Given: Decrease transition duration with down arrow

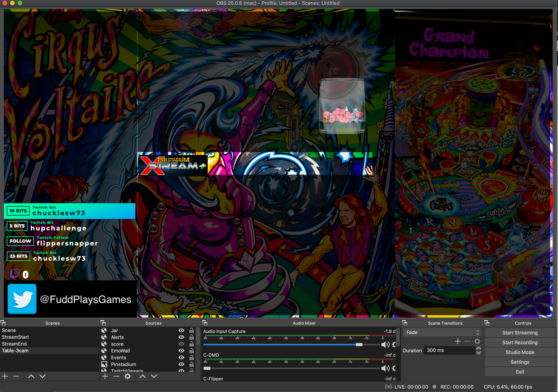Looking at the screenshot, I should tap(478, 353).
